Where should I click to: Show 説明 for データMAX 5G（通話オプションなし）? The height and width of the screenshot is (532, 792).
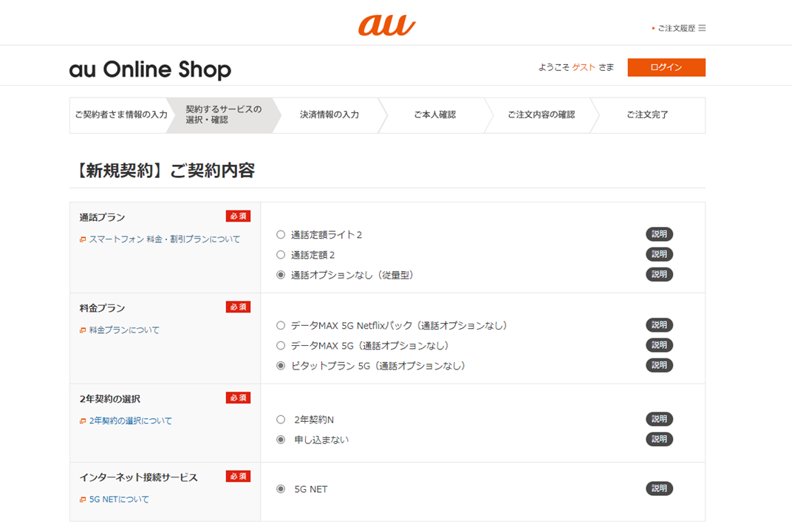click(x=659, y=345)
